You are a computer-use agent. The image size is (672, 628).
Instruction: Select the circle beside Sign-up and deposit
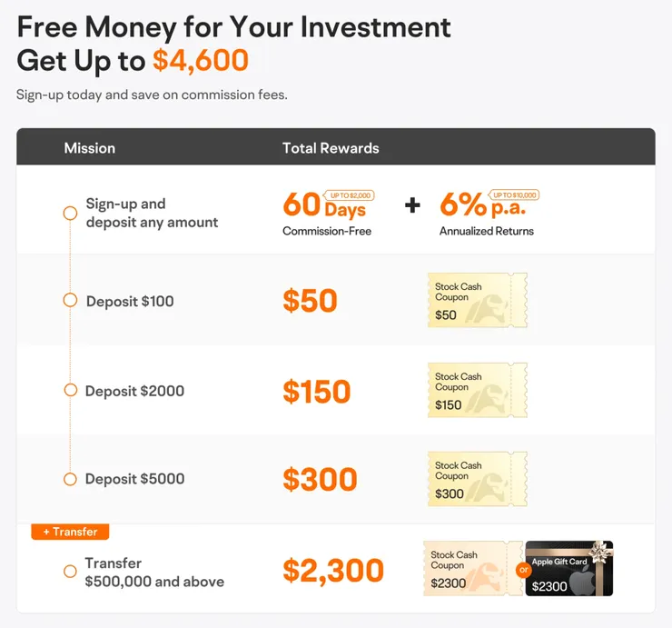click(70, 213)
